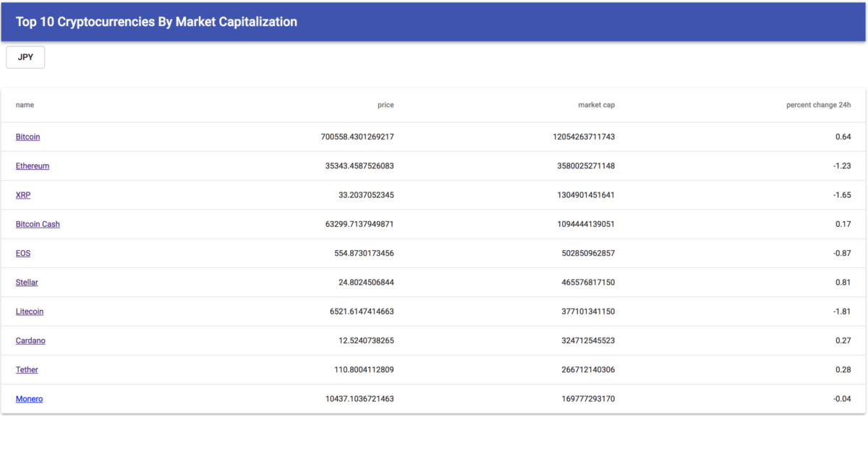The height and width of the screenshot is (464, 868).
Task: Open the Cardano link
Action: point(30,340)
